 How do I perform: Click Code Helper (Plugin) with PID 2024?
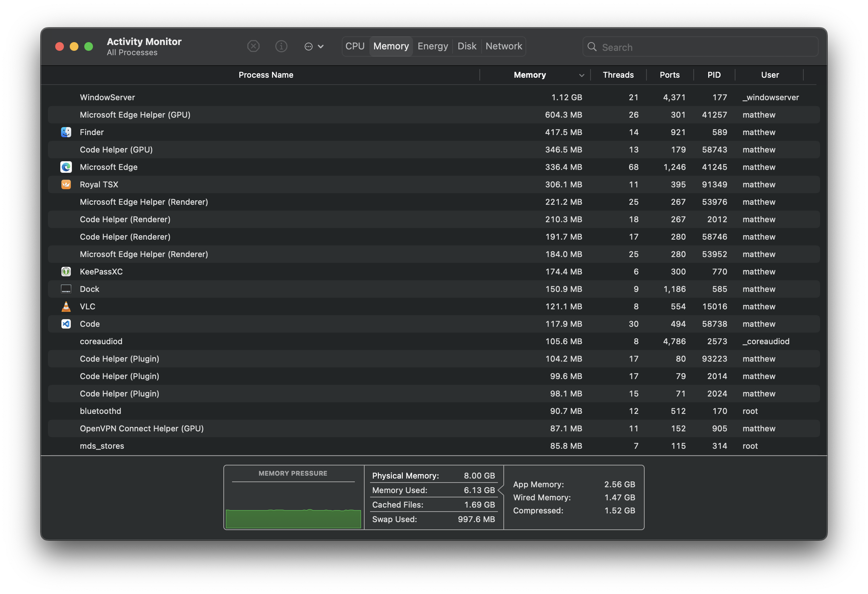pos(119,394)
